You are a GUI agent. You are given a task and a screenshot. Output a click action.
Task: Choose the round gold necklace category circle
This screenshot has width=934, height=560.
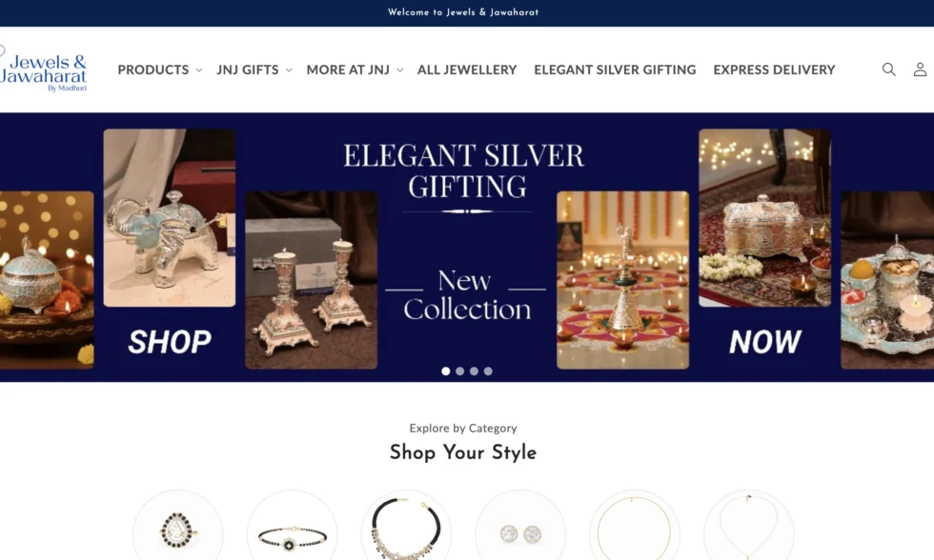[635, 525]
